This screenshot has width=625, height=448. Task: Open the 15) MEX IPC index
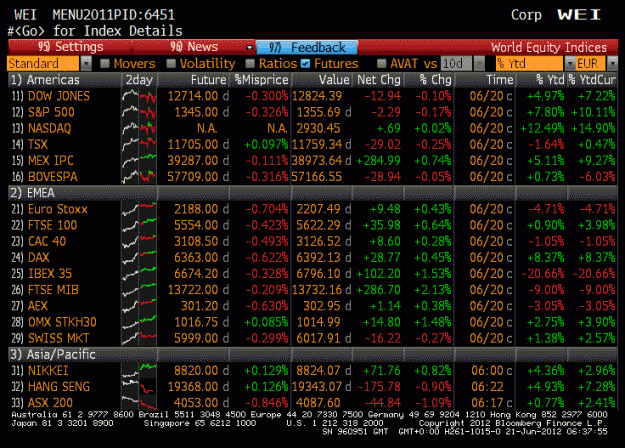[x=43, y=161]
